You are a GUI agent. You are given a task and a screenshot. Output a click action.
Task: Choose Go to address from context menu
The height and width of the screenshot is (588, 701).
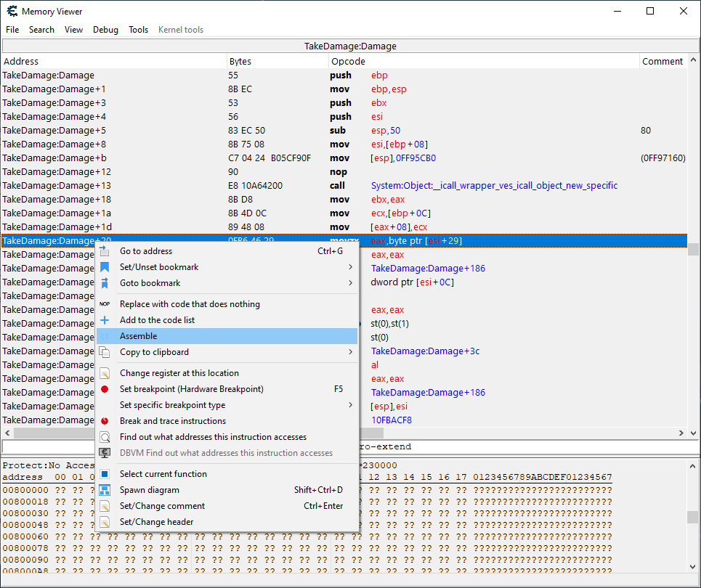click(x=227, y=251)
